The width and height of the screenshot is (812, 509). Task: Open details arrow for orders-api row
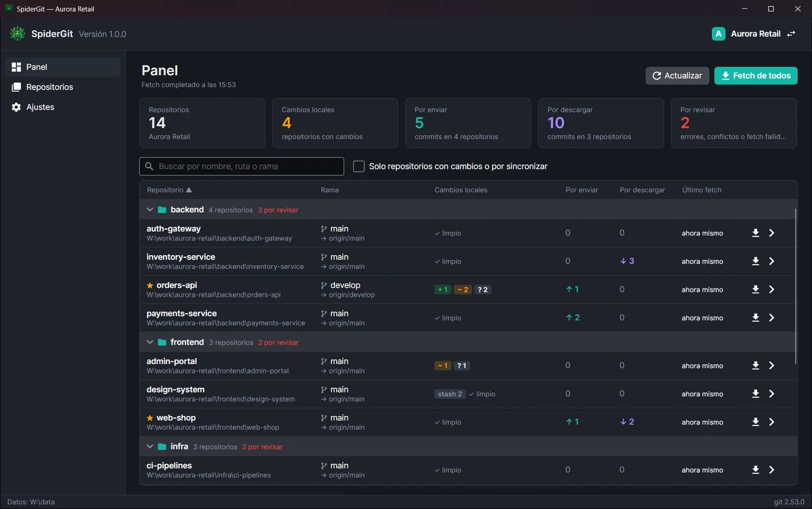771,289
